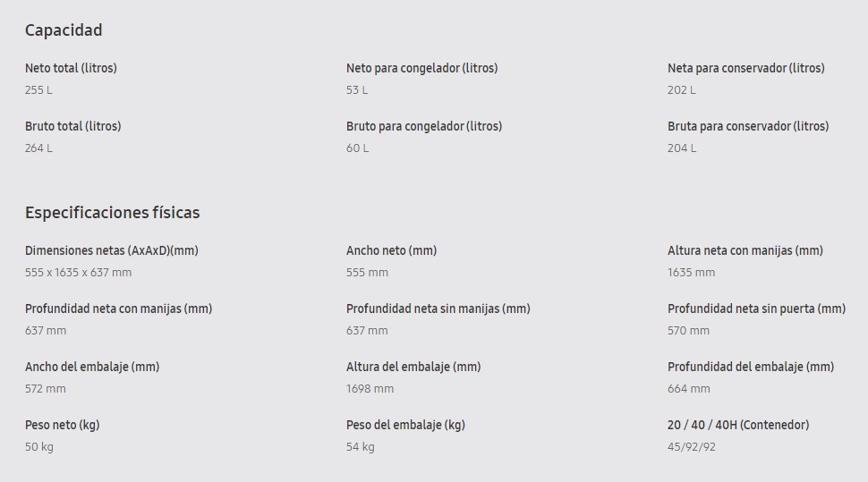Select the 570 mm value
The width and height of the screenshot is (868, 482).
(x=688, y=331)
